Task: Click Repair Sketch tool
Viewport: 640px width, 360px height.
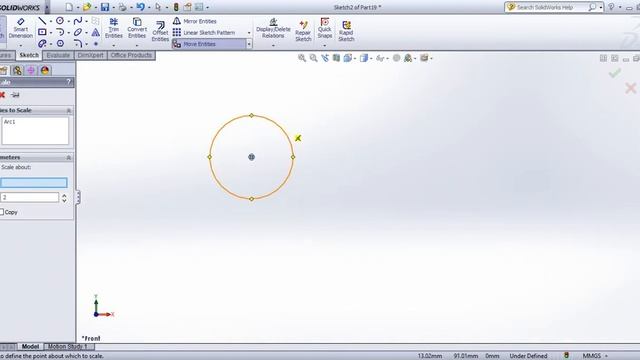Action: point(303,31)
